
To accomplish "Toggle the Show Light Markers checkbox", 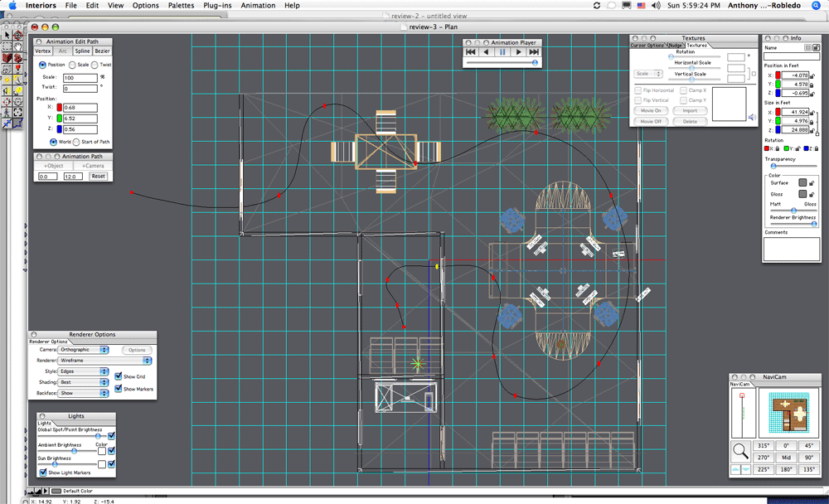I will point(43,472).
